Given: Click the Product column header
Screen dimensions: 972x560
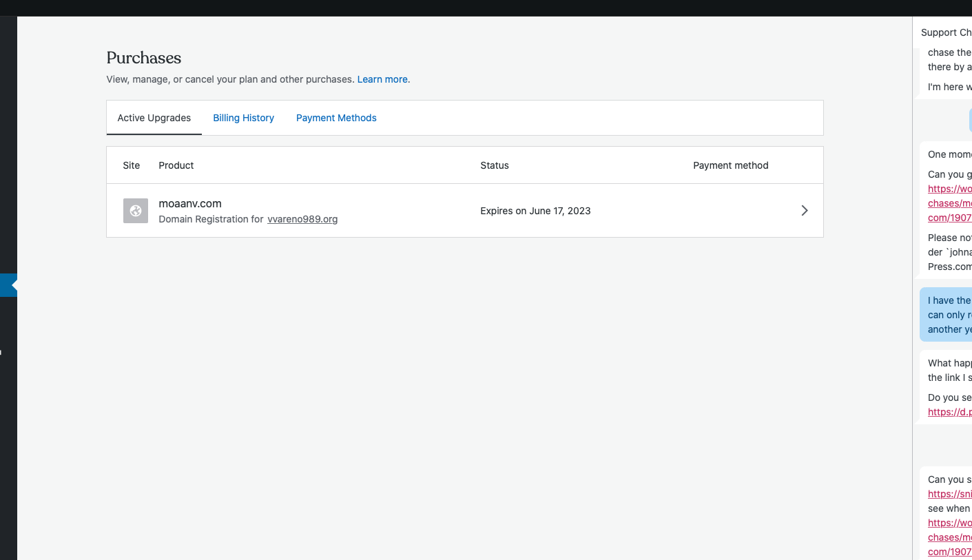Looking at the screenshot, I should (176, 165).
